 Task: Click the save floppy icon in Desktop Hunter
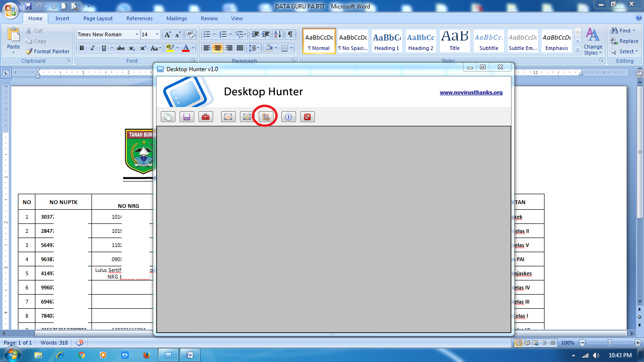(187, 117)
